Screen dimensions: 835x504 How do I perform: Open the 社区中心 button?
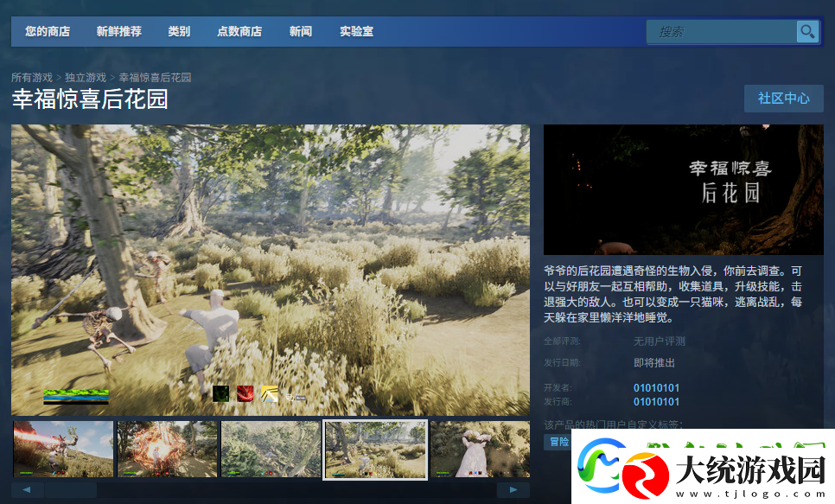pyautogui.click(x=783, y=98)
